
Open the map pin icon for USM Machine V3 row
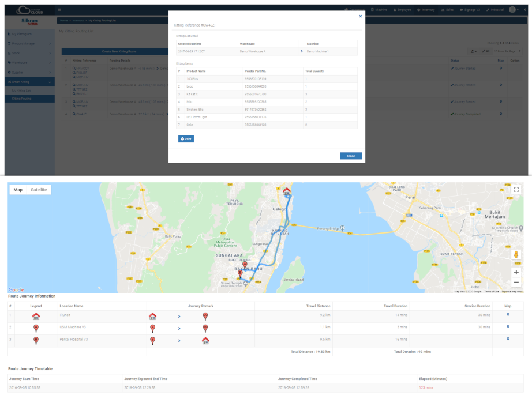coord(508,327)
